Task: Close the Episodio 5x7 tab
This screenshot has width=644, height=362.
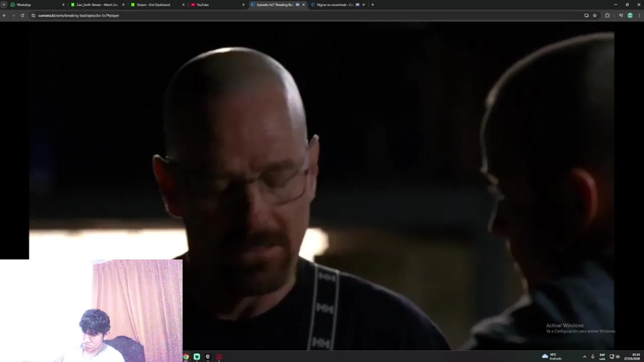Action: pos(303,5)
